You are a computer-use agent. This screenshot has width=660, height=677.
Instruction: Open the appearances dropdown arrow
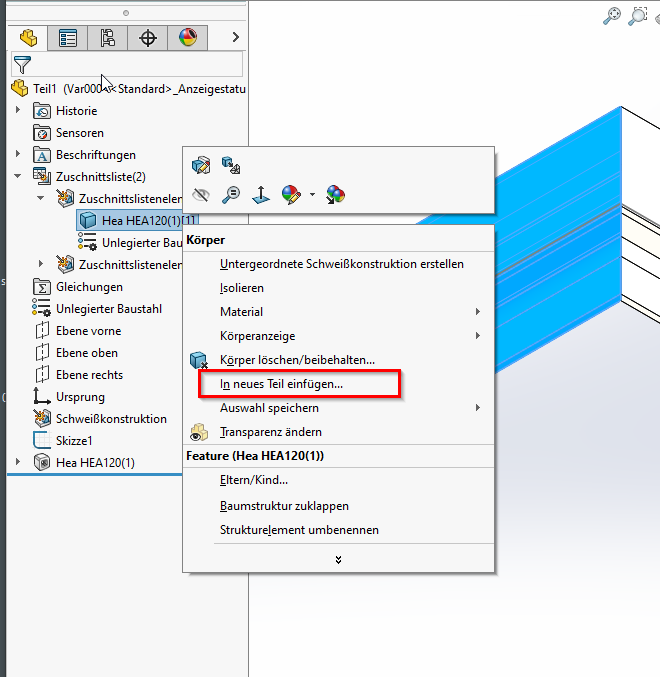pos(312,195)
